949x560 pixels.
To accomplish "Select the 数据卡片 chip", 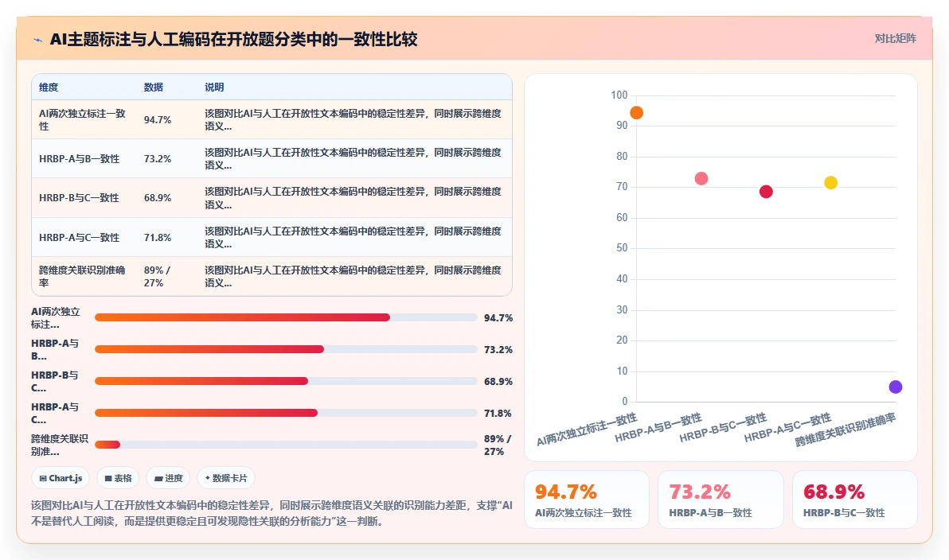I will click(226, 478).
